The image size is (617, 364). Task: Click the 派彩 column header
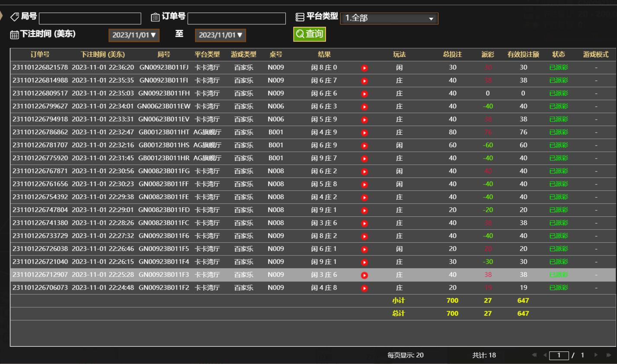[x=487, y=54]
